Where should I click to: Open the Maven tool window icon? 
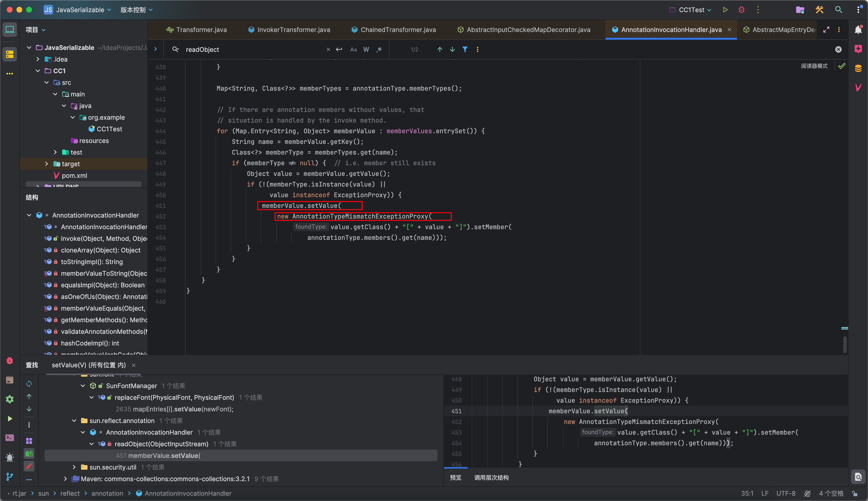(x=858, y=87)
